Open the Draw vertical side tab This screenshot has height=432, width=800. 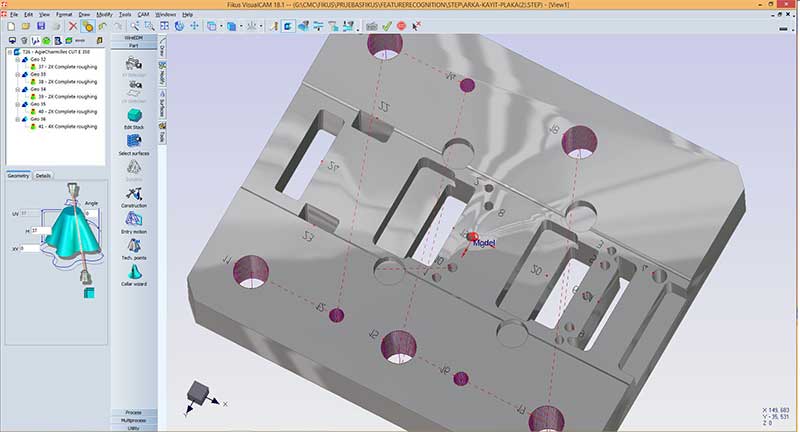(162, 52)
